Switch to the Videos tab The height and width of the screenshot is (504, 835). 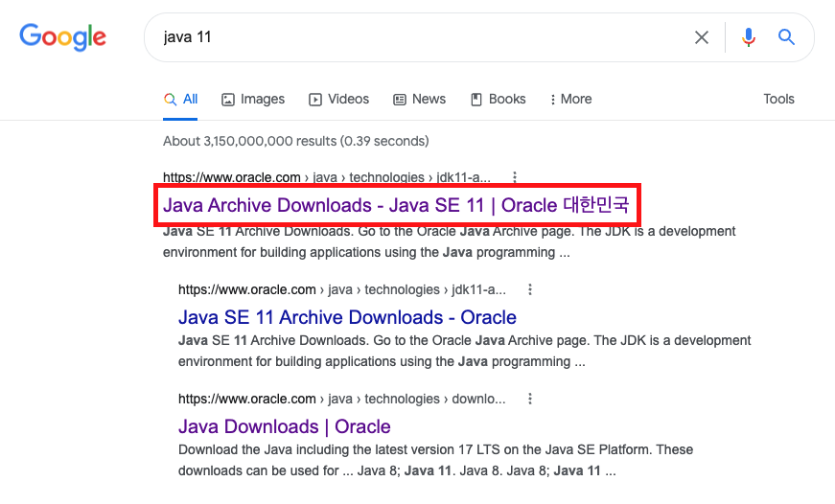coord(338,99)
